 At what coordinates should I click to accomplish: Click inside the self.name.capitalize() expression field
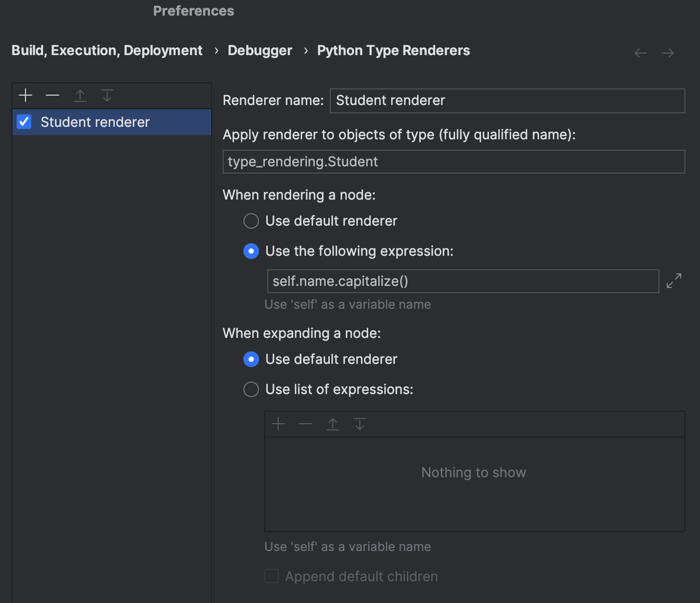pyautogui.click(x=463, y=281)
